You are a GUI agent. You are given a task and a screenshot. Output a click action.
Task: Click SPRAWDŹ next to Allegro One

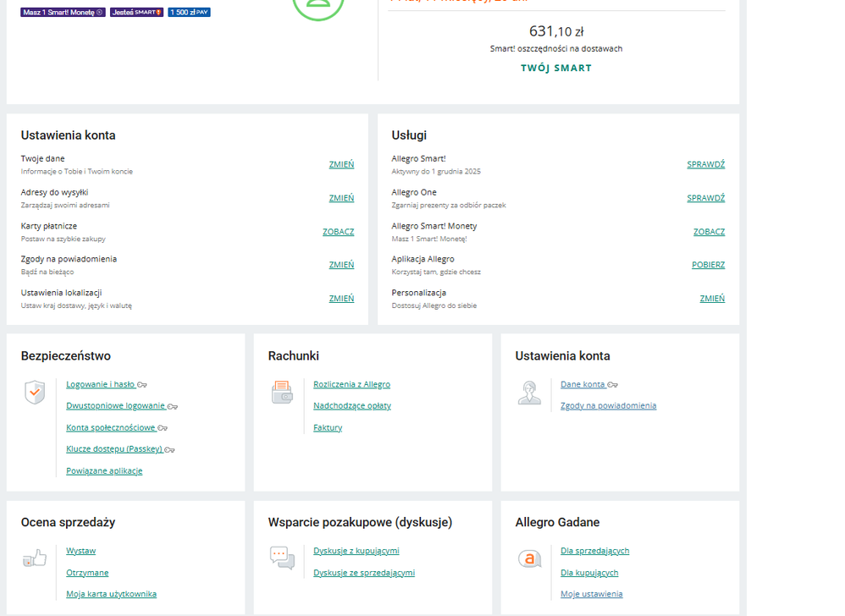click(705, 198)
